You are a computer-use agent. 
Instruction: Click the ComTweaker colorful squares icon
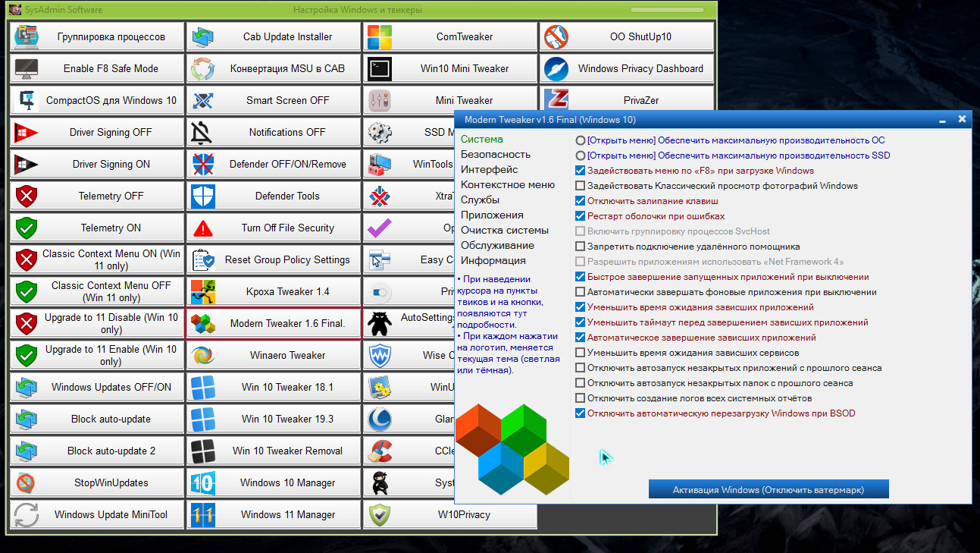click(380, 36)
